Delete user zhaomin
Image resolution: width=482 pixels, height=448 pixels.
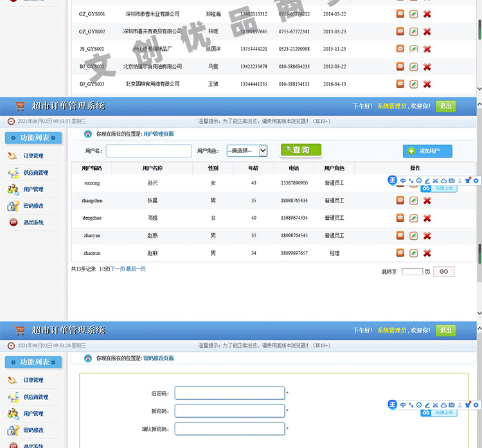click(427, 253)
